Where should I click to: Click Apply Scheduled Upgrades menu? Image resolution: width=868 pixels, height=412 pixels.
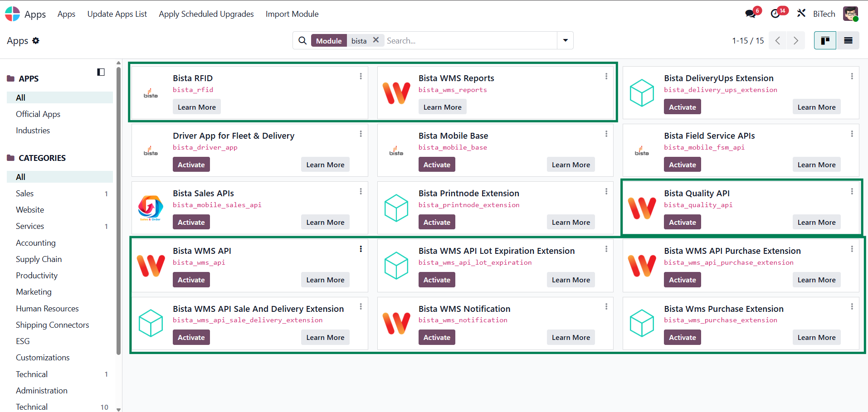click(x=206, y=14)
